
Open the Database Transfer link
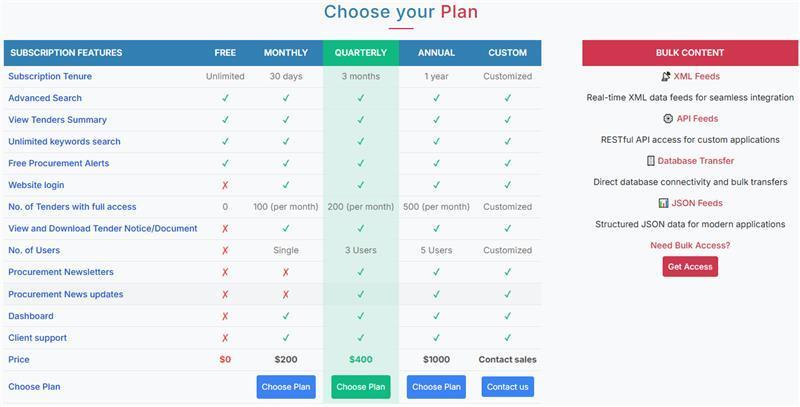[x=696, y=160]
